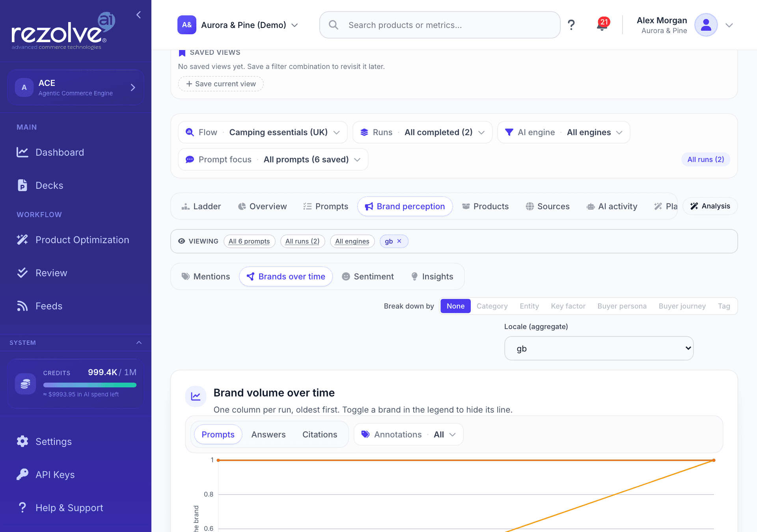Select the Answers chart tab
Image resolution: width=757 pixels, height=532 pixels.
[268, 435]
